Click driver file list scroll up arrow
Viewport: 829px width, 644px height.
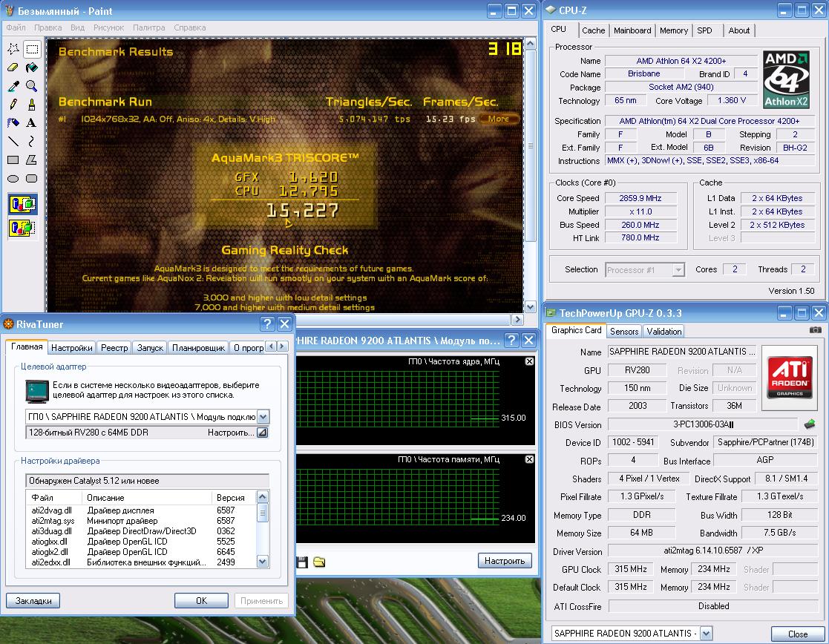[263, 496]
